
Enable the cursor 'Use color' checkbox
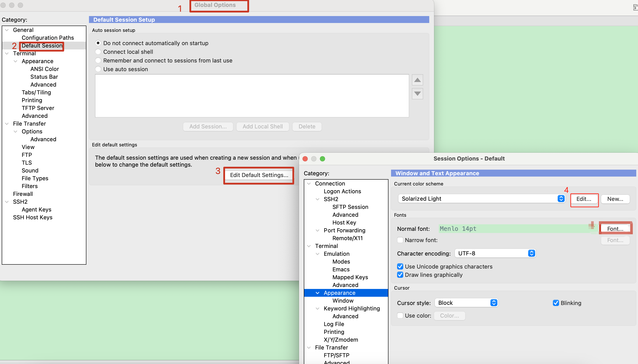click(400, 315)
